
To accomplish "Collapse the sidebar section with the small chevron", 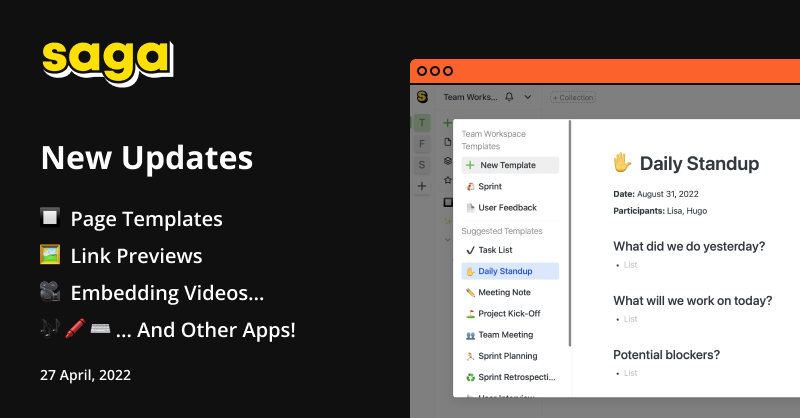I will [447, 239].
